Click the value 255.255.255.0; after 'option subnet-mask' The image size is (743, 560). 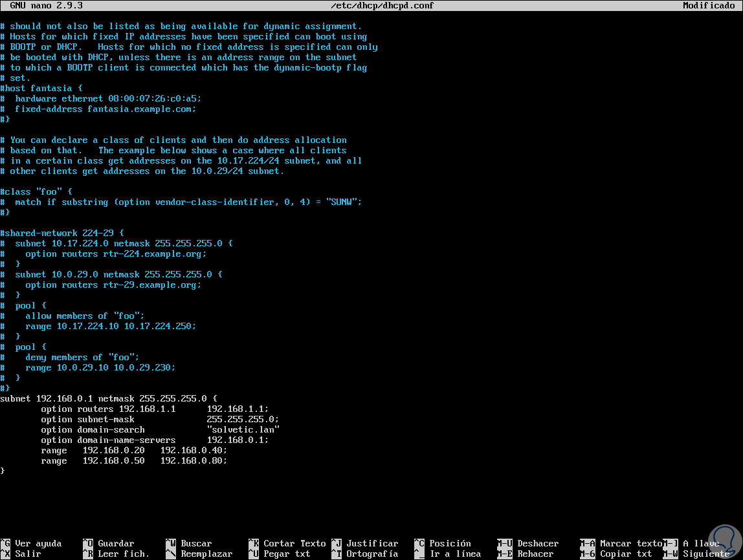(243, 420)
